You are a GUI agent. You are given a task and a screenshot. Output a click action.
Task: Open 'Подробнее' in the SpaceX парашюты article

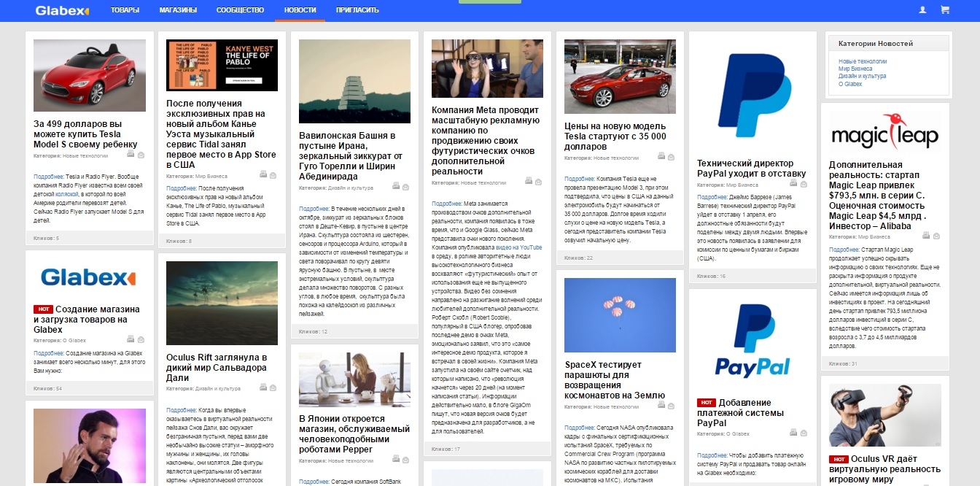tap(578, 427)
